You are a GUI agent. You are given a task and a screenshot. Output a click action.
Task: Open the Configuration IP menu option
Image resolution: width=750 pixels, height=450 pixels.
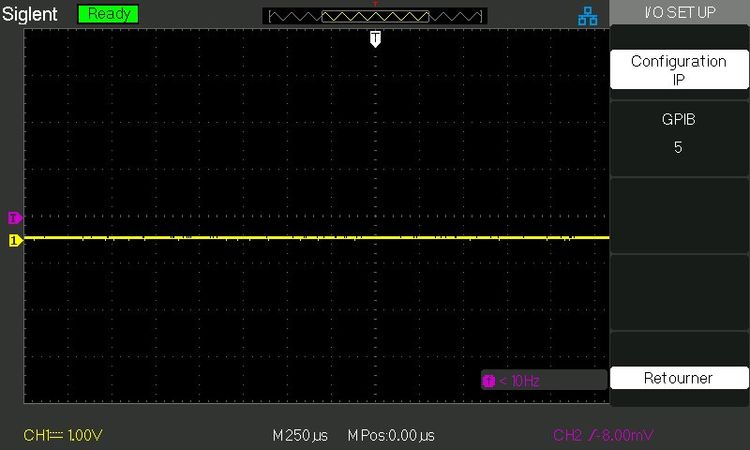[x=679, y=70]
